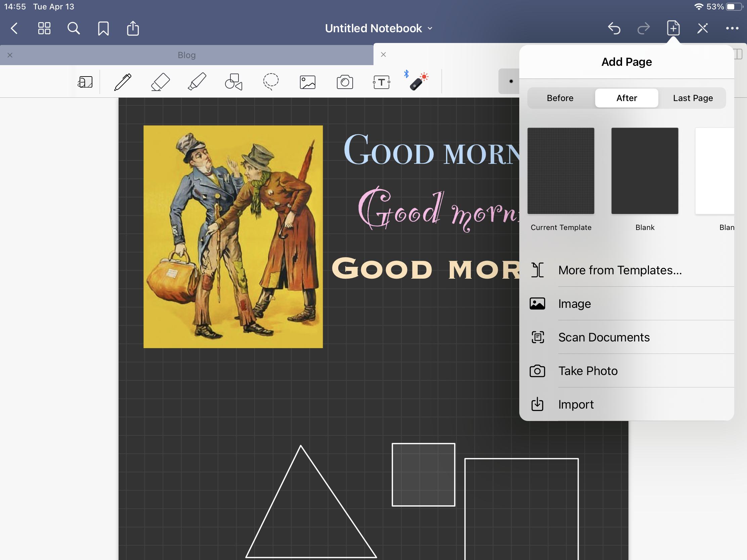Switch to the Blog tab

(x=186, y=55)
